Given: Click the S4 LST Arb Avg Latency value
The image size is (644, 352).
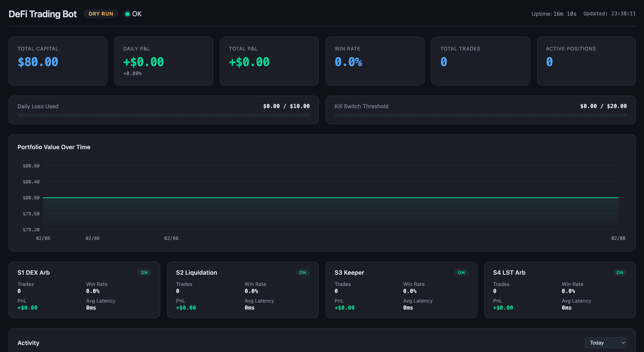Looking at the screenshot, I should pyautogui.click(x=566, y=308).
